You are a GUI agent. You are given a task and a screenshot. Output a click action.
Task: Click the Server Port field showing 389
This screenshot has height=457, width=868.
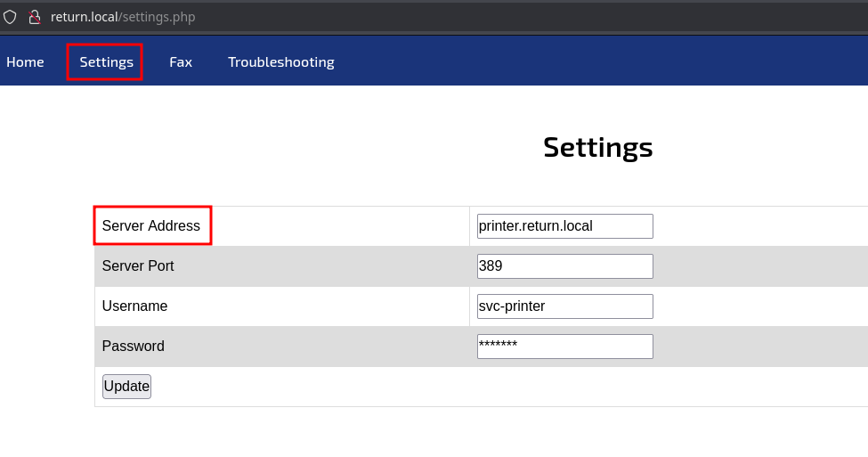(x=565, y=265)
